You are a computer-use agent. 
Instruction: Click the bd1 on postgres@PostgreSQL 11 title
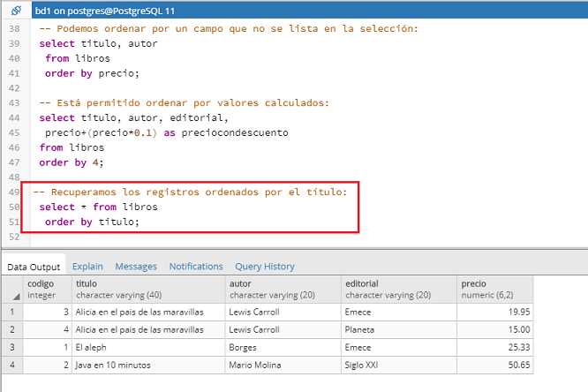105,11
